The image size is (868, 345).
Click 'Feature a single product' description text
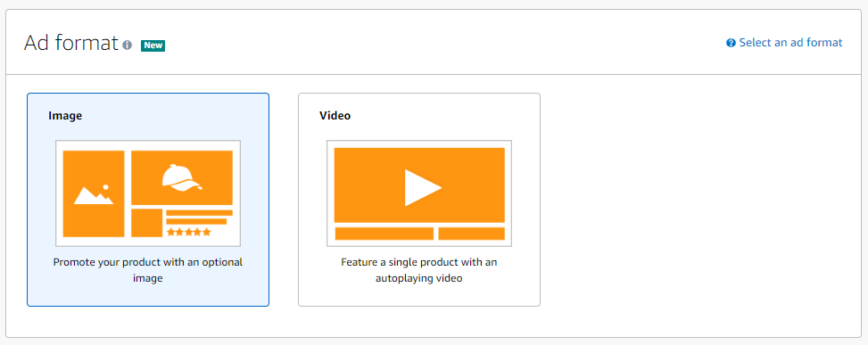pyautogui.click(x=419, y=270)
